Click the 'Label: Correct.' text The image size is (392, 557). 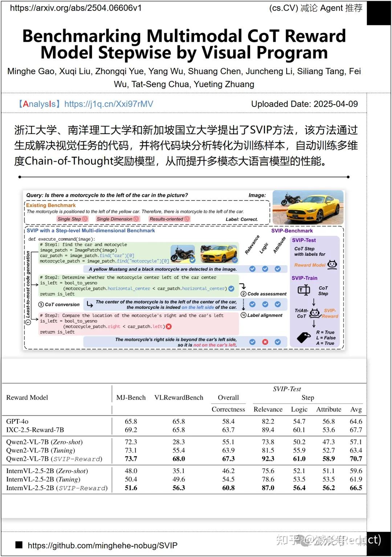pyautogui.click(x=242, y=219)
